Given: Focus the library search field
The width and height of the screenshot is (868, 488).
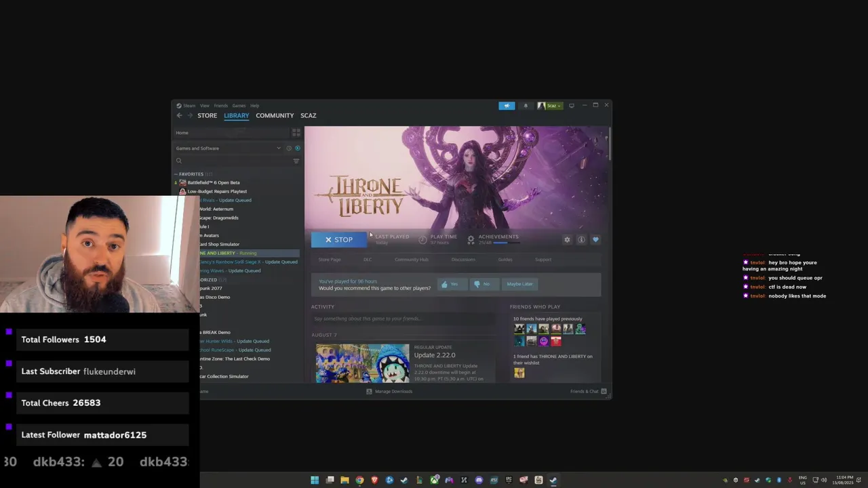Looking at the screenshot, I should point(233,161).
